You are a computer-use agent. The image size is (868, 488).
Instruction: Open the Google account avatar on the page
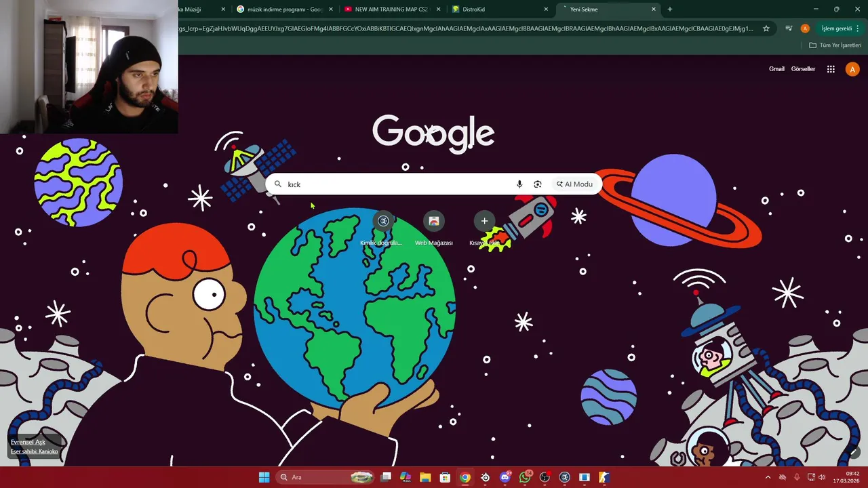pos(852,69)
